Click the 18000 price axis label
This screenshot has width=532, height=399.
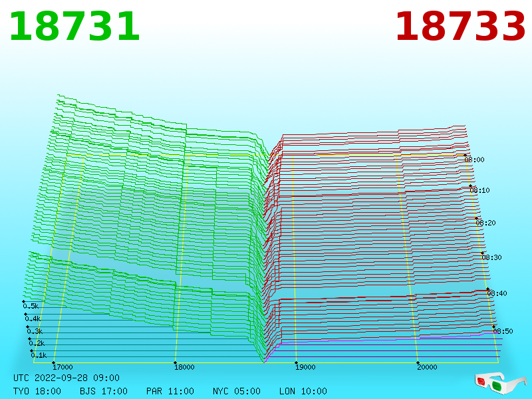pyautogui.click(x=184, y=367)
